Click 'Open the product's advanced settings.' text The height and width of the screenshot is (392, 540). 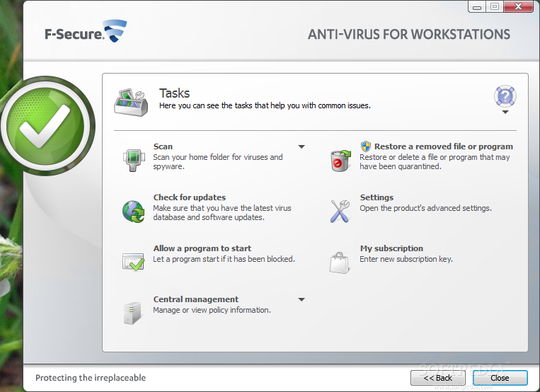tap(425, 208)
